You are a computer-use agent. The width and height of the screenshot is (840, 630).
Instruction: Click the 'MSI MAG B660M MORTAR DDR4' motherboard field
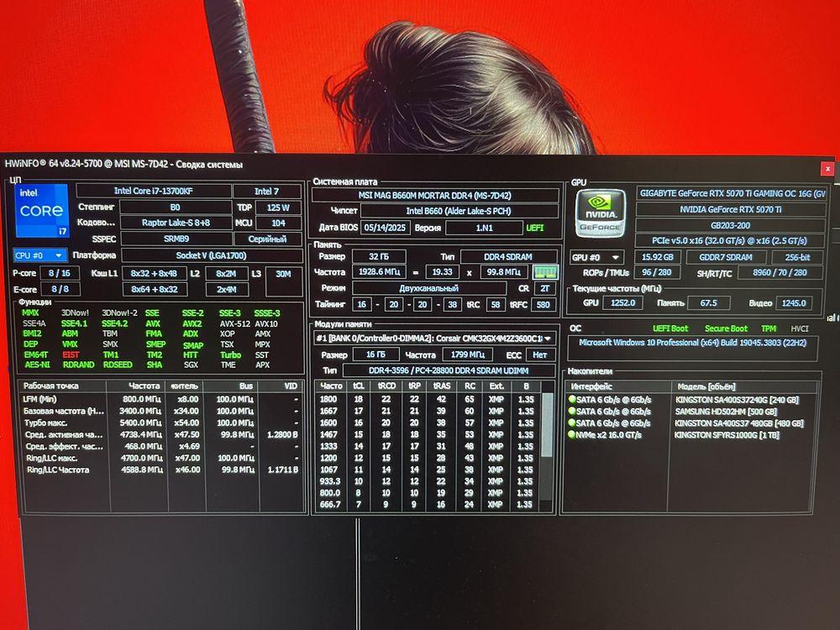[x=434, y=196]
